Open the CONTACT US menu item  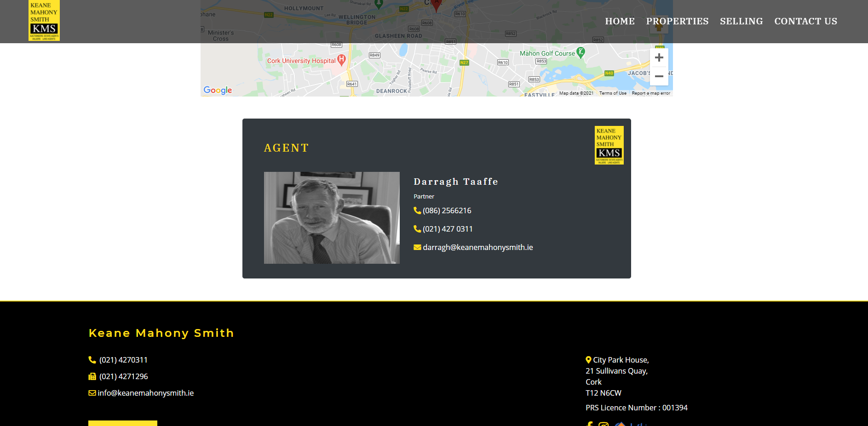click(x=805, y=21)
